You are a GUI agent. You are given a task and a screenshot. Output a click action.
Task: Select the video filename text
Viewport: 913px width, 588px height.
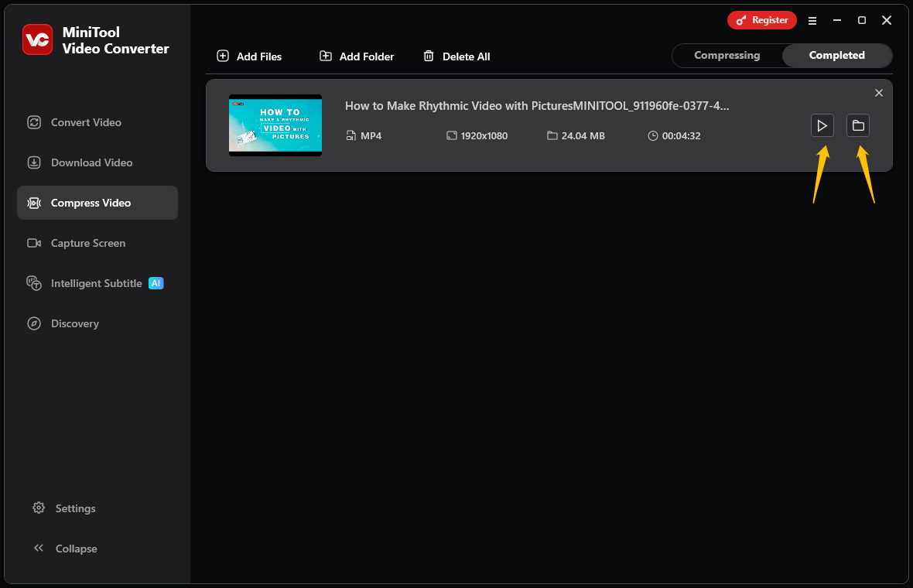[x=538, y=106]
